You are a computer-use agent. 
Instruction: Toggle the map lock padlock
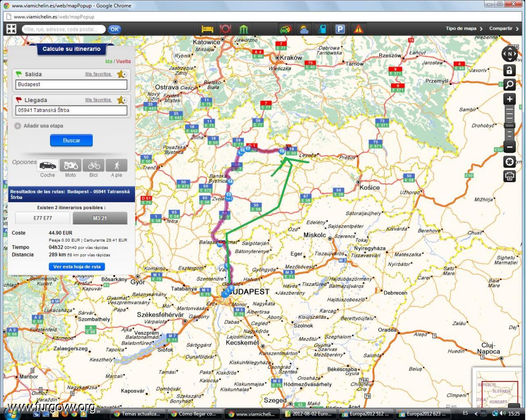pyautogui.click(x=509, y=70)
